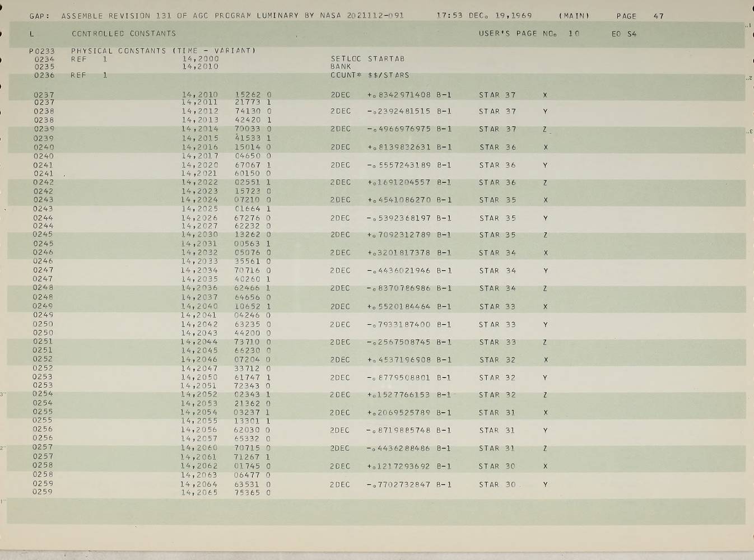The height and width of the screenshot is (560, 754).
Task: Select the octal word "62232"
Action: [x=247, y=226]
